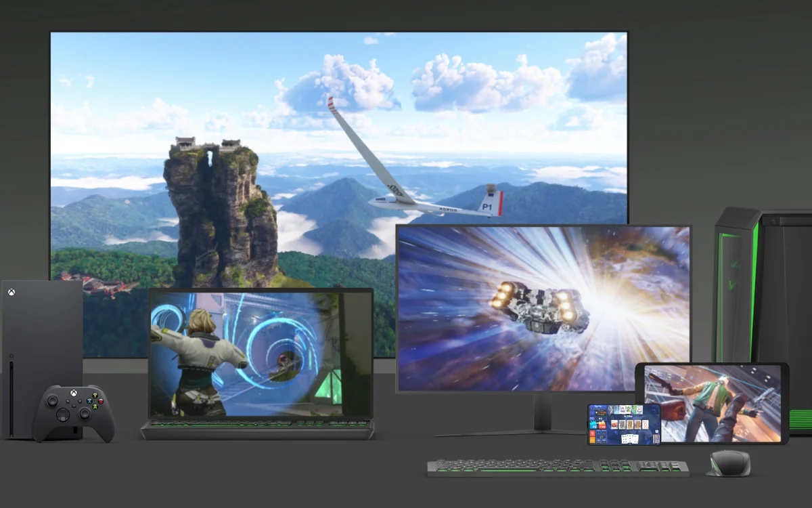Click the "P1" marking on the glider tail
This screenshot has width=812, height=508.
tap(487, 207)
